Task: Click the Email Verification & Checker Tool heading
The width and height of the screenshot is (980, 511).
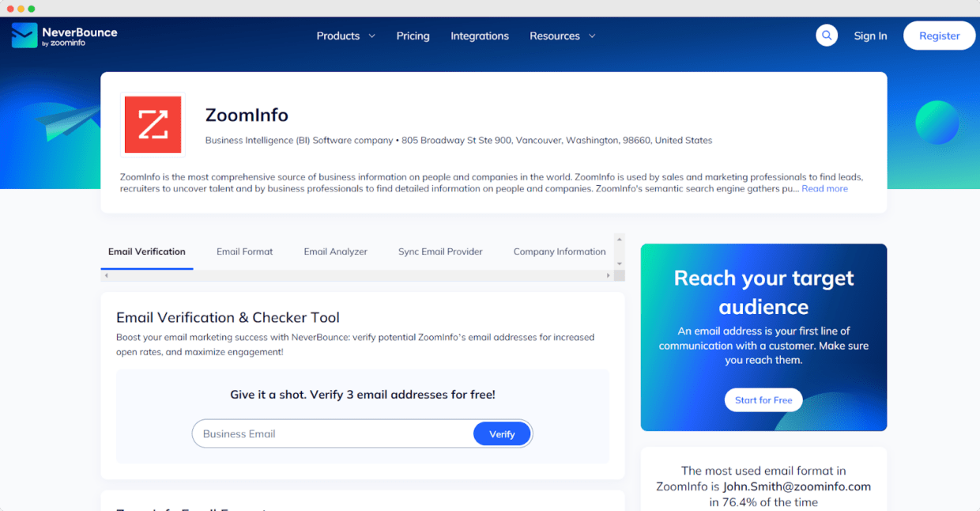Action: [228, 317]
